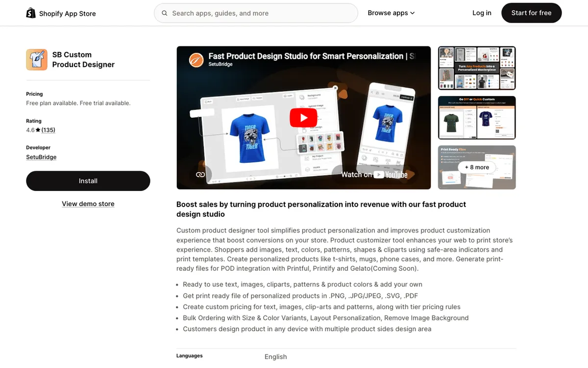
Task: Open the Go DIY or Quick Custom thumbnail
Action: tap(477, 118)
